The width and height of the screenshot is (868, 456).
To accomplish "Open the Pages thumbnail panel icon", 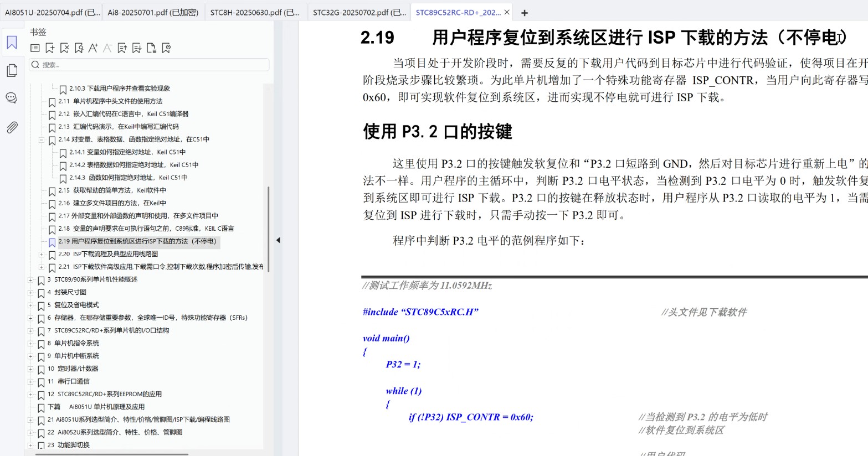I will tap(12, 70).
